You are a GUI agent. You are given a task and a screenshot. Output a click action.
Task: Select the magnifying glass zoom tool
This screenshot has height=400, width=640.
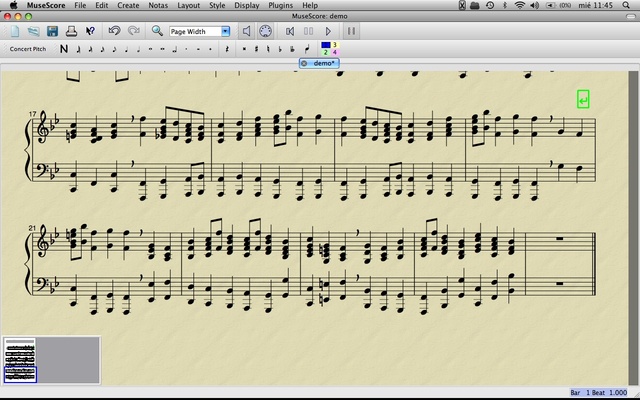click(x=157, y=31)
